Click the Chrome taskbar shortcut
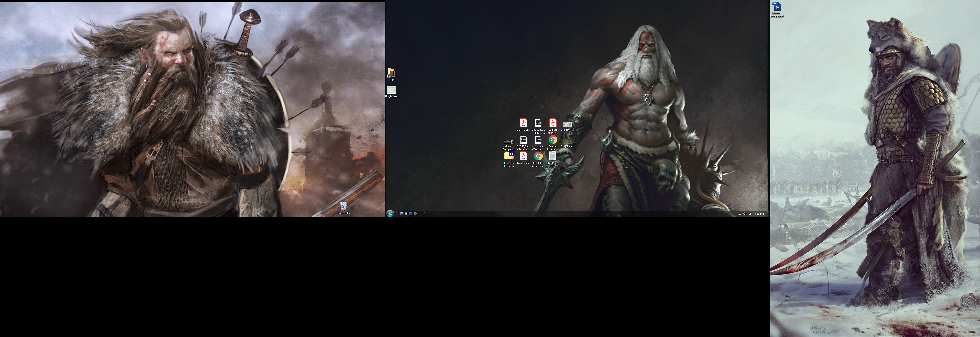 pos(406,214)
